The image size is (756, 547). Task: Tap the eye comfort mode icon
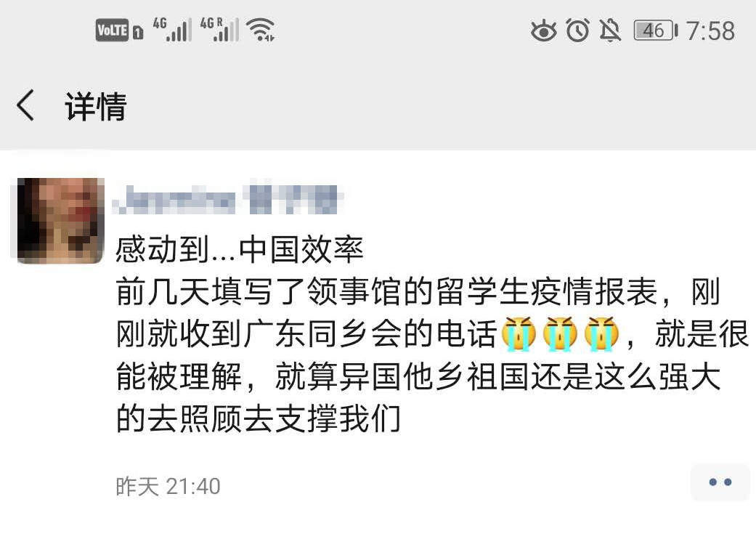(543, 31)
